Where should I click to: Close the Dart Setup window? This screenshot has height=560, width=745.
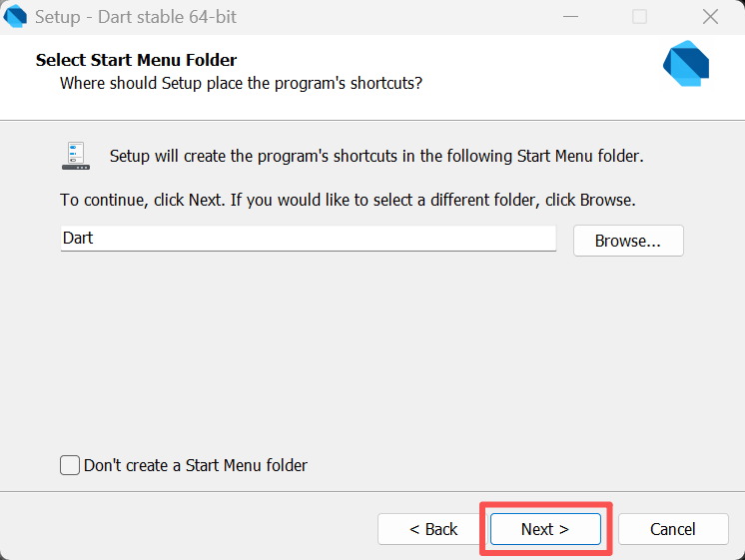pos(710,17)
